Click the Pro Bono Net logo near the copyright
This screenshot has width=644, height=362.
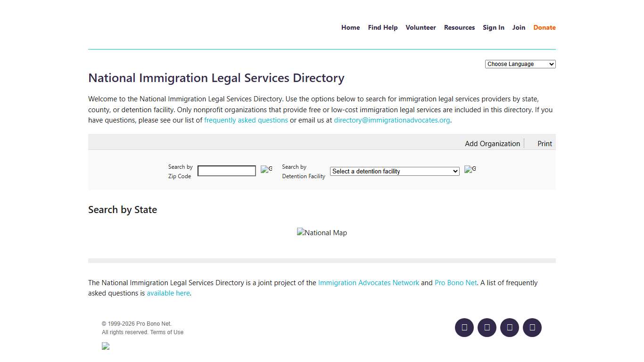[105, 346]
